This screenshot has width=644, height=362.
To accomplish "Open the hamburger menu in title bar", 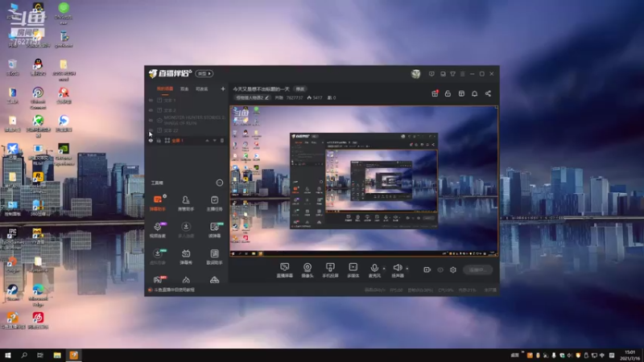I will [462, 74].
